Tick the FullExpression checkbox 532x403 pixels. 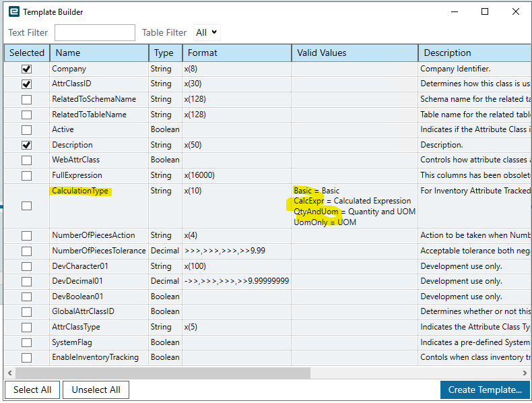[x=26, y=175]
